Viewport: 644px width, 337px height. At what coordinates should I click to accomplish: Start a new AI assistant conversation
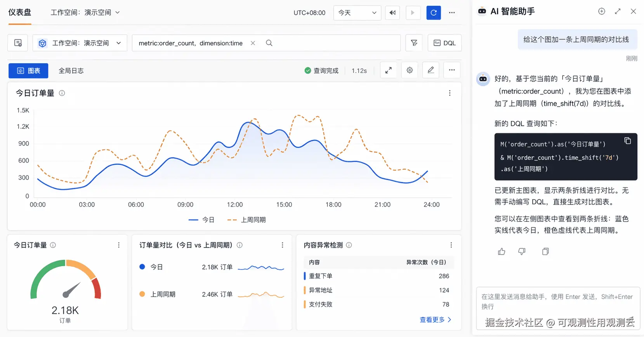(601, 12)
